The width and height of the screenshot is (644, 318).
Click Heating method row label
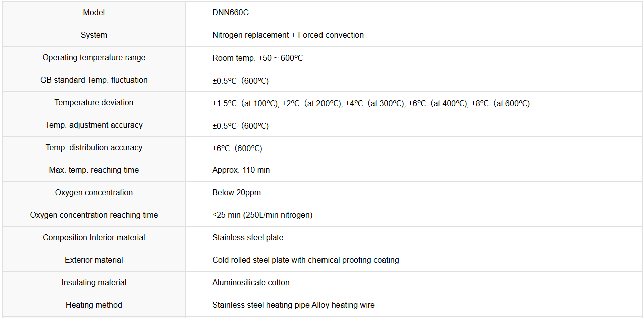click(94, 305)
